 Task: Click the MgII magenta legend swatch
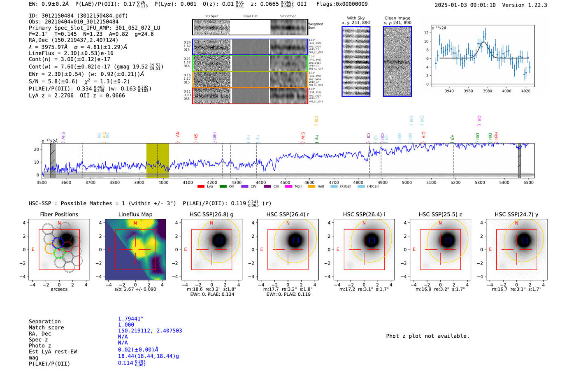pos(288,186)
